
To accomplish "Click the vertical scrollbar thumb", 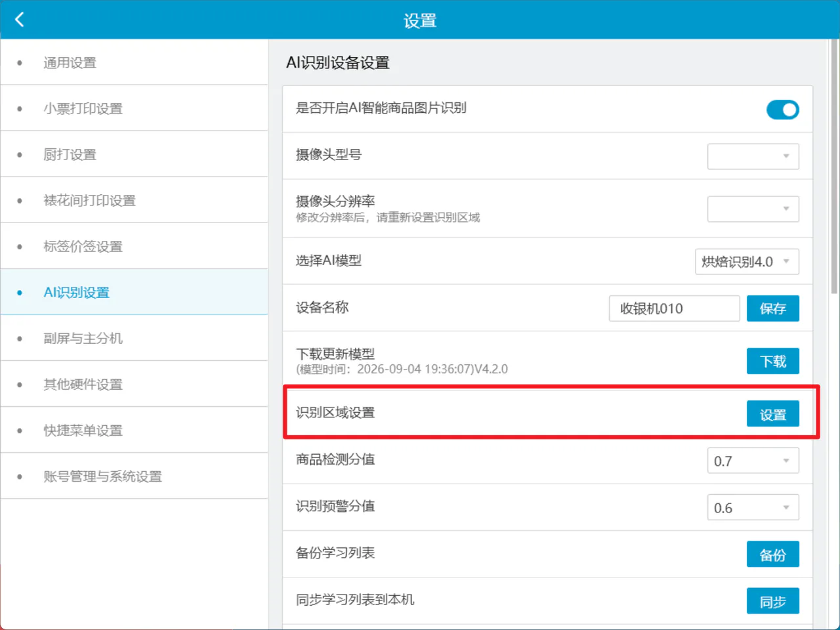I will pos(834,166).
